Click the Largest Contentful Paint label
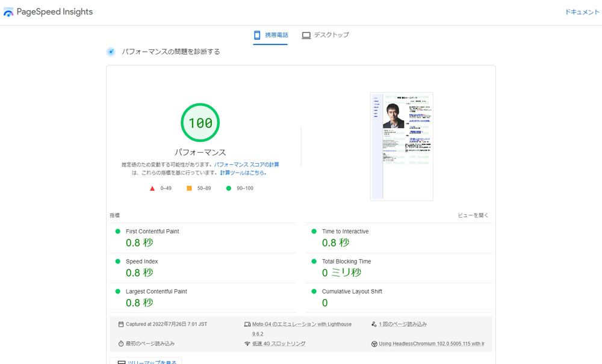The height and width of the screenshot is (364, 602). point(157,292)
